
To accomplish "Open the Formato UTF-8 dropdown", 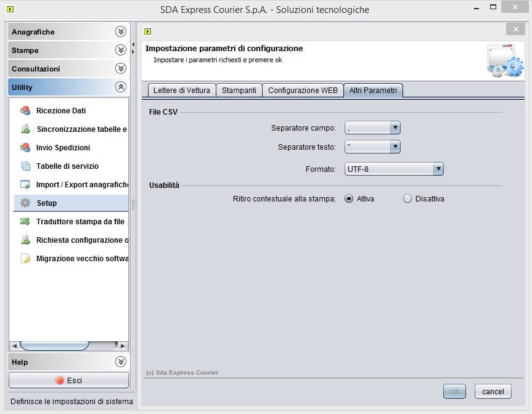I will (438, 169).
